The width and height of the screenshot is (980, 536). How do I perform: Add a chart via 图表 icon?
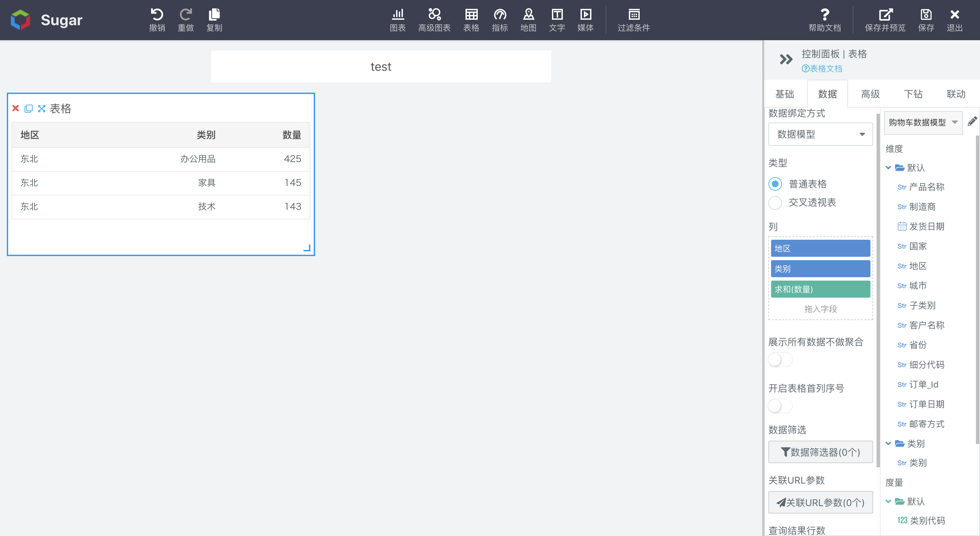(x=397, y=14)
